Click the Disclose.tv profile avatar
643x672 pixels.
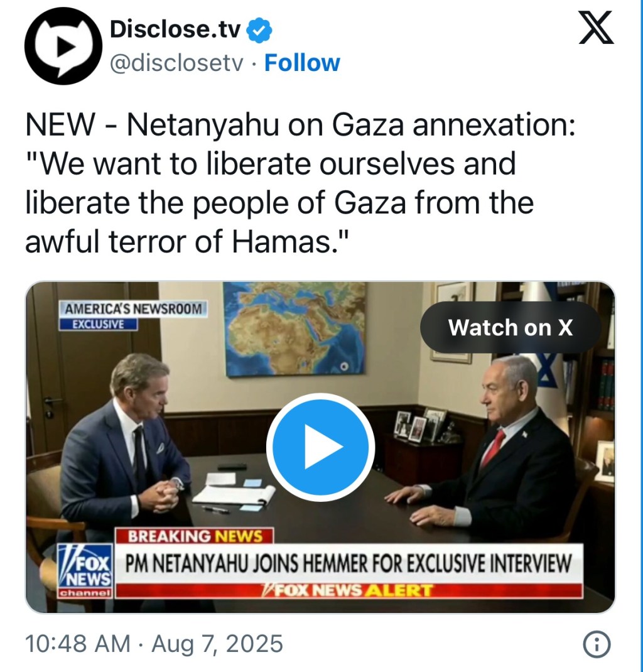click(63, 46)
